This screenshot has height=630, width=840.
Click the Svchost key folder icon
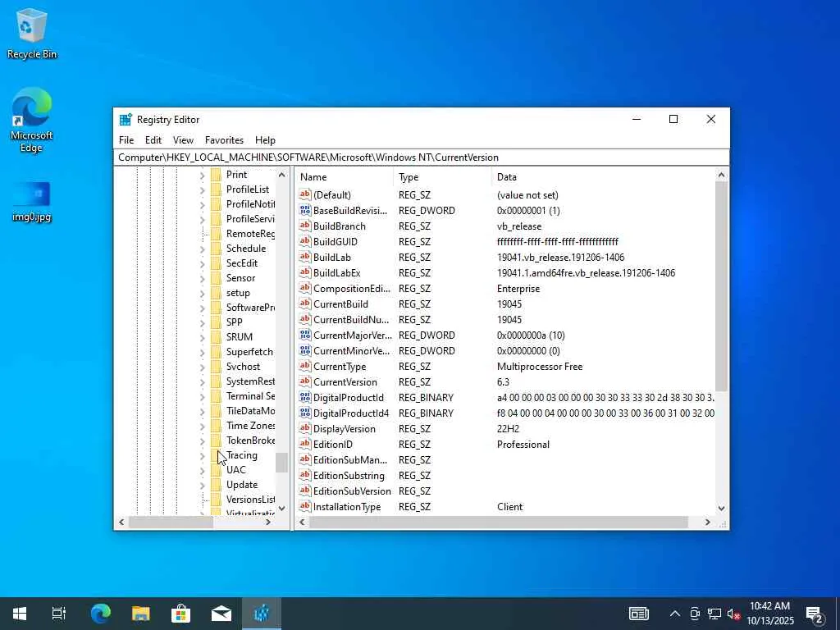click(x=216, y=367)
